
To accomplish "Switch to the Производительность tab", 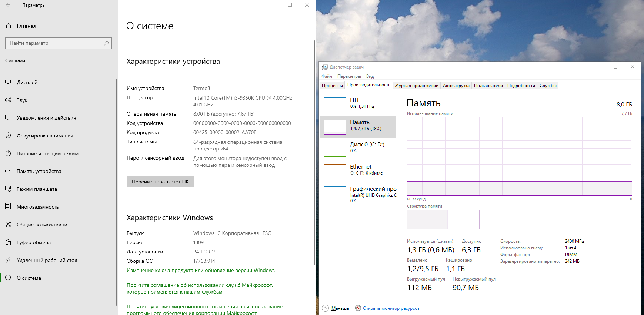I will 369,85.
